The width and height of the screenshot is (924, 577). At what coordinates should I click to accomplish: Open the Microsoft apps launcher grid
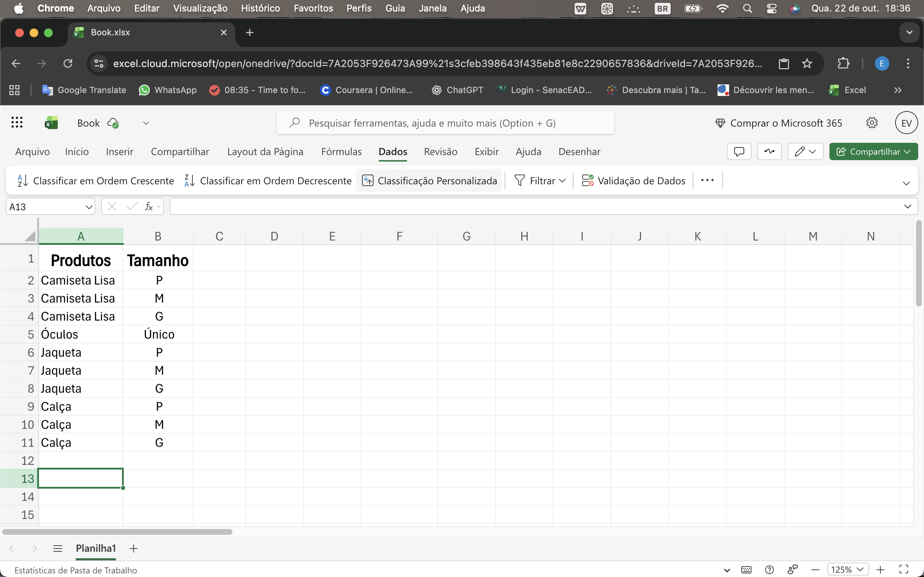(17, 123)
